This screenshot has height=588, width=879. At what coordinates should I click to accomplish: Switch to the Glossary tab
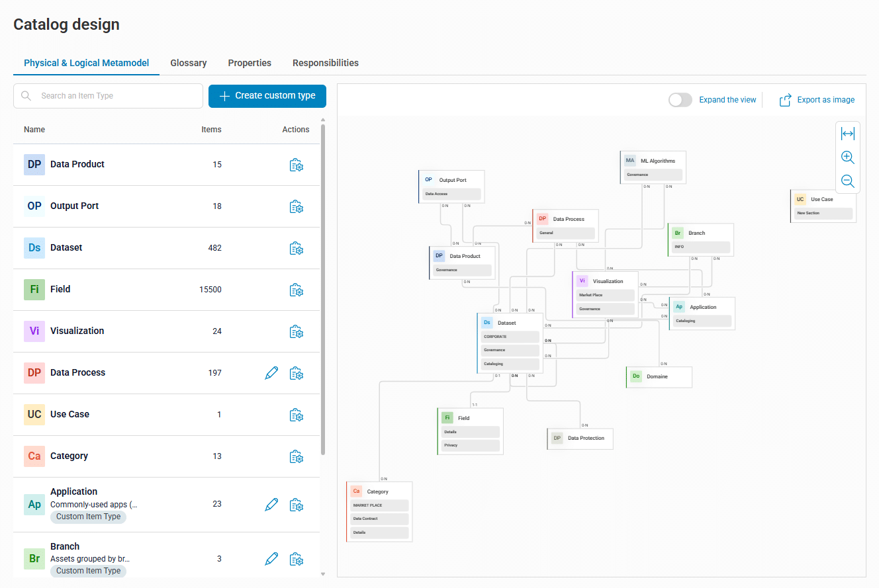188,63
